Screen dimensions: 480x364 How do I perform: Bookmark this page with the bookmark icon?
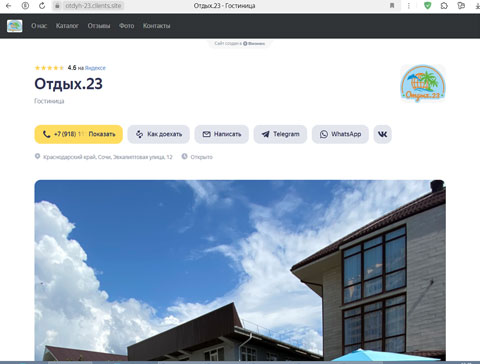pyautogui.click(x=392, y=6)
